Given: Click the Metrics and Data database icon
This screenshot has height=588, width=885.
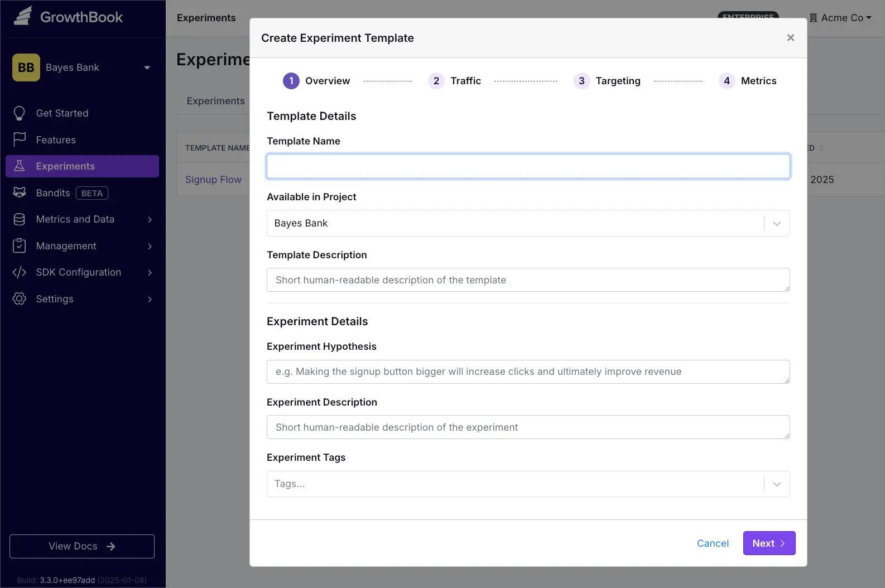Looking at the screenshot, I should [20, 219].
